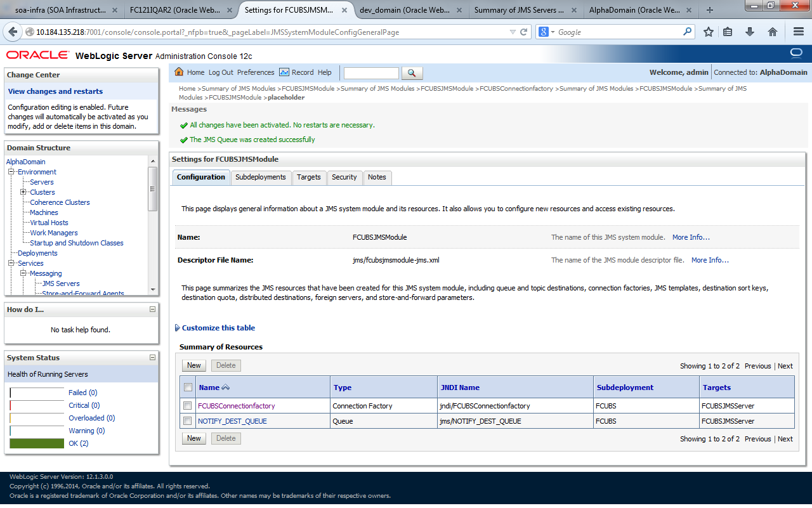The height and width of the screenshot is (508, 812).
Task: Open the Targets tab
Action: [309, 178]
